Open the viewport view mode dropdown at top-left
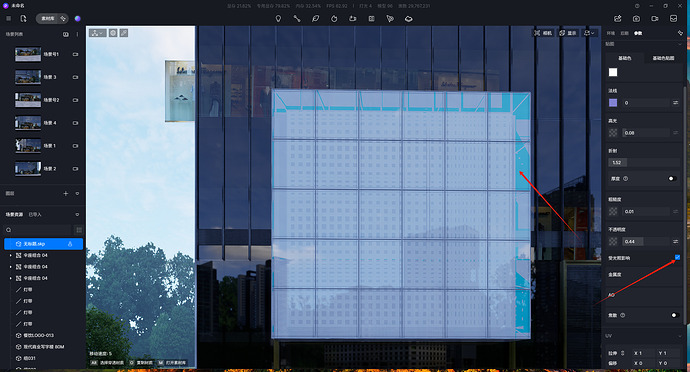Image resolution: width=690 pixels, height=372 pixels. [x=97, y=33]
